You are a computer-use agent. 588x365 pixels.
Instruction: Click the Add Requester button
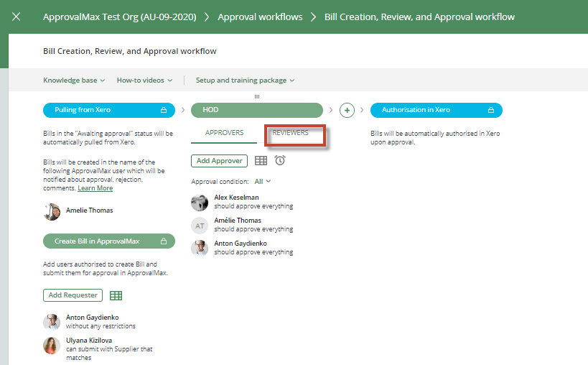tap(73, 295)
